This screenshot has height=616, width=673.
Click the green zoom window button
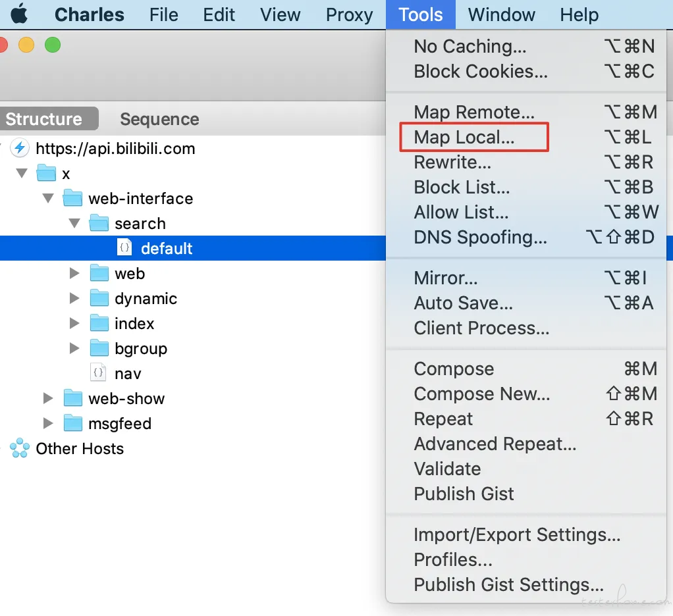(x=53, y=45)
